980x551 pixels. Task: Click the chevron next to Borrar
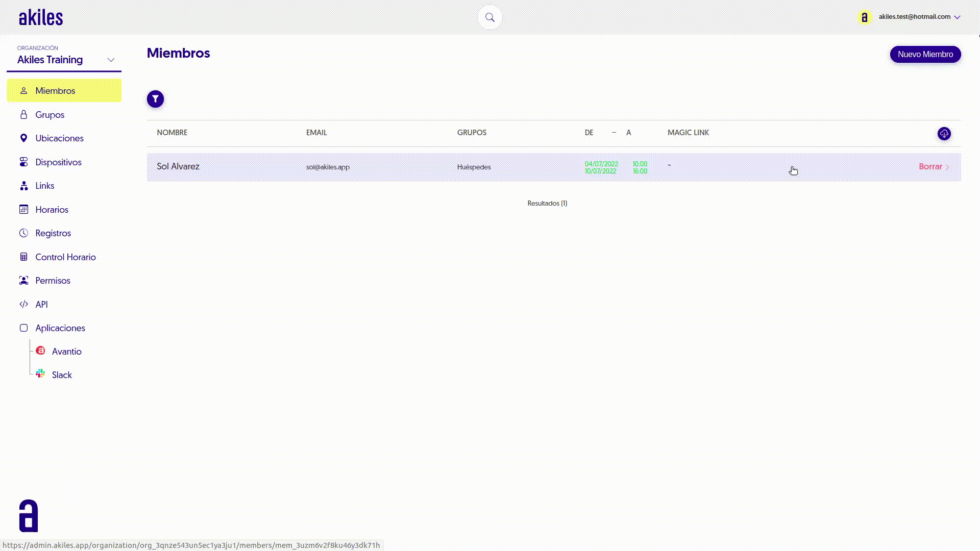947,167
